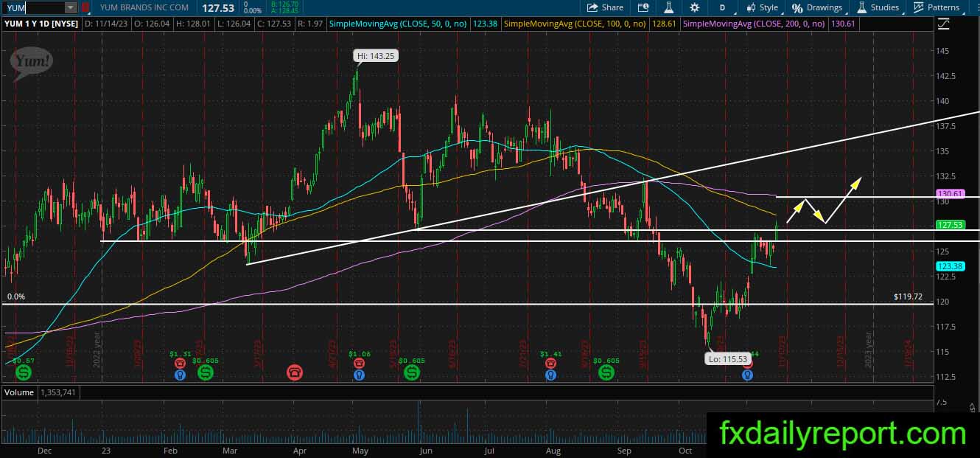Click the $1.06 earnings phone icon
Screen dimensions: 980x458
tap(359, 363)
